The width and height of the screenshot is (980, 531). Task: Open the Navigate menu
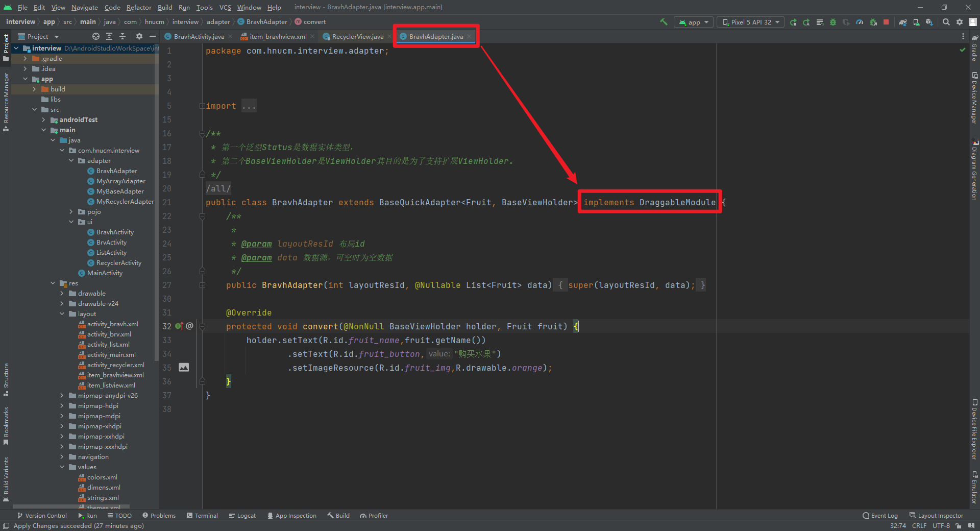84,7
